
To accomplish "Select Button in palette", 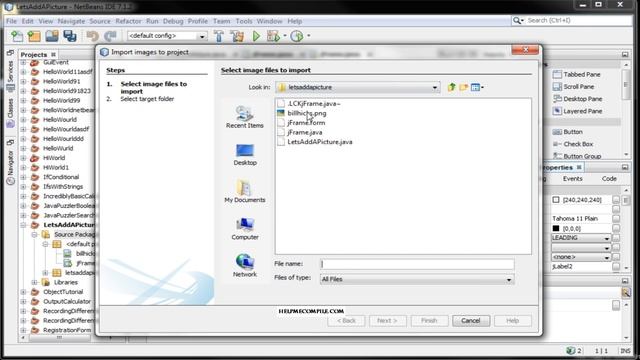I will tap(567, 132).
